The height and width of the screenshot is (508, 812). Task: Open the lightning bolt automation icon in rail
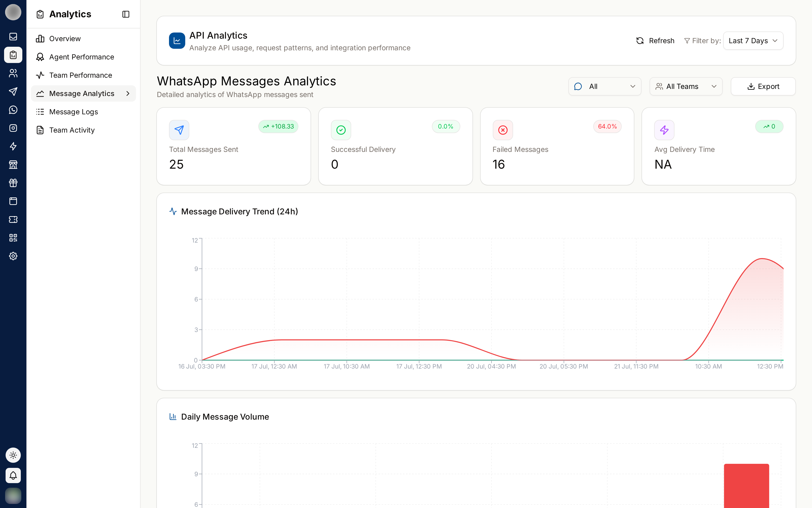[13, 146]
